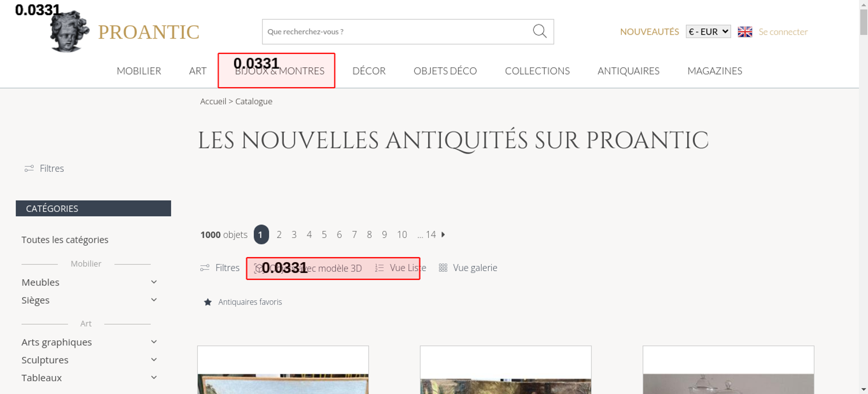Click the Vue Liste list icon

click(x=379, y=268)
